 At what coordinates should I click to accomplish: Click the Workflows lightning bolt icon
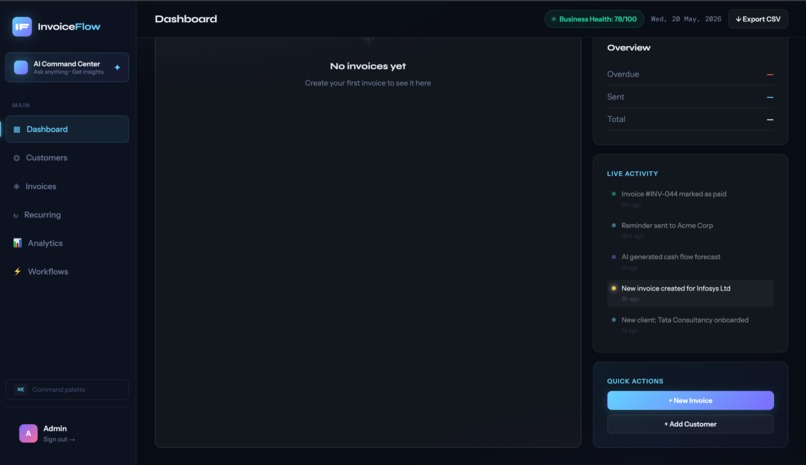(17, 271)
